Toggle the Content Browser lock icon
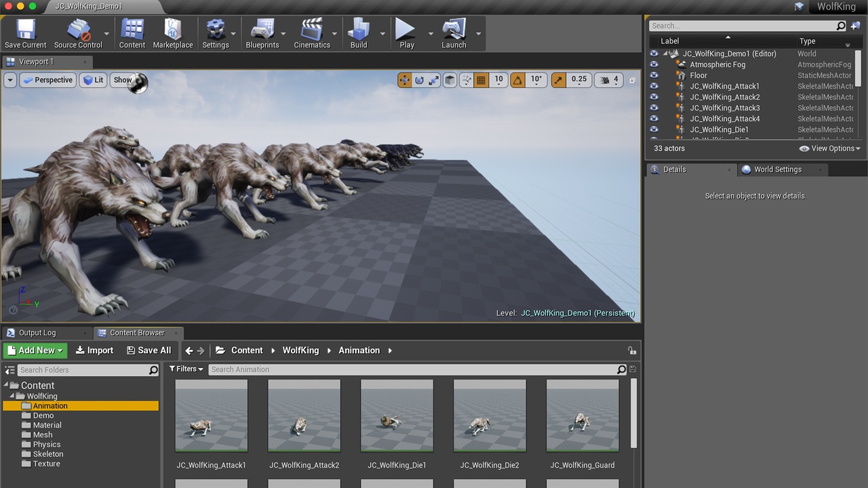 click(x=632, y=350)
